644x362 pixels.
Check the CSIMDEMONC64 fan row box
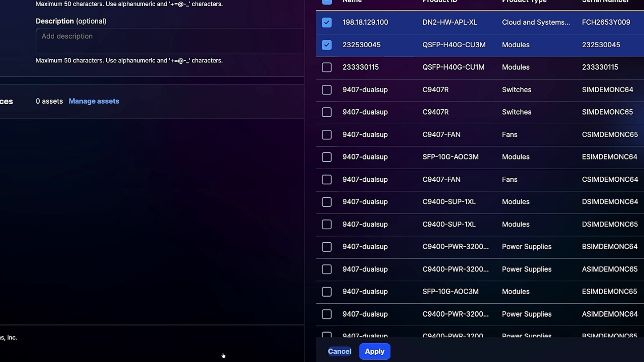tap(327, 180)
